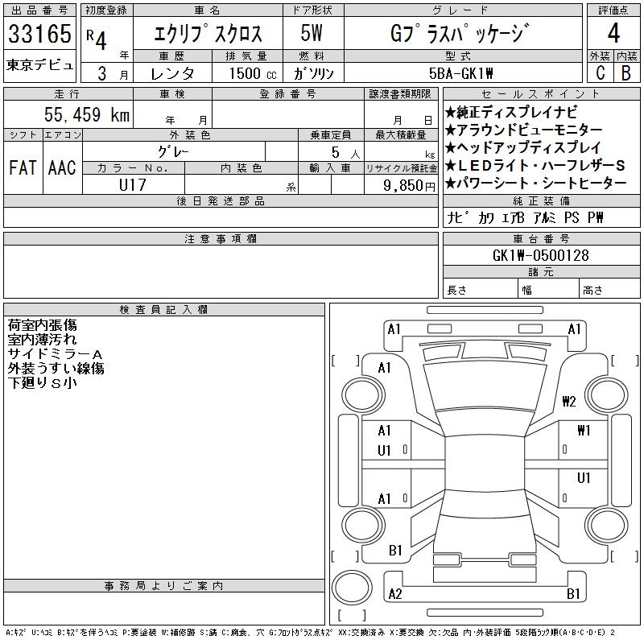Click the 注意事項欄 notes header
This screenshot has height=644, width=644.
click(x=221, y=238)
